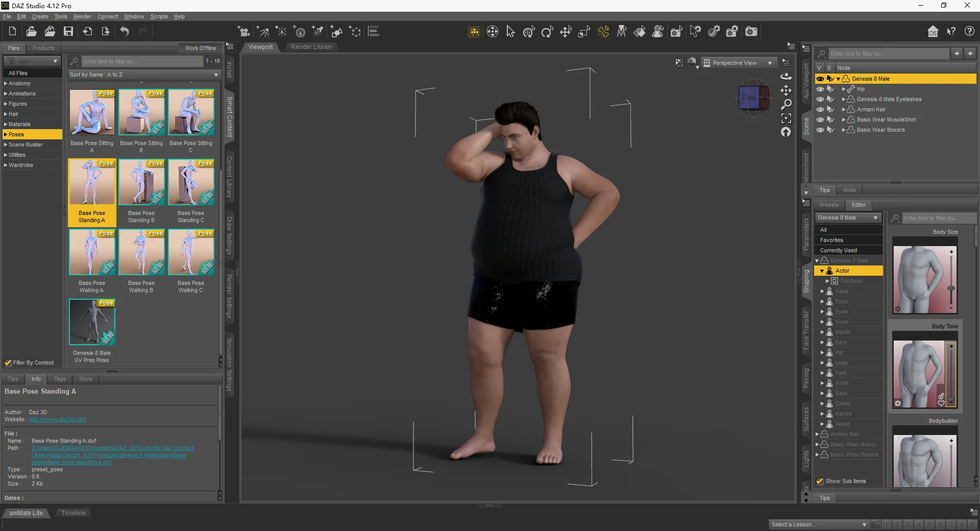The image size is (980, 531).
Task: Click the viewport frame selection control
Action: pos(786,118)
